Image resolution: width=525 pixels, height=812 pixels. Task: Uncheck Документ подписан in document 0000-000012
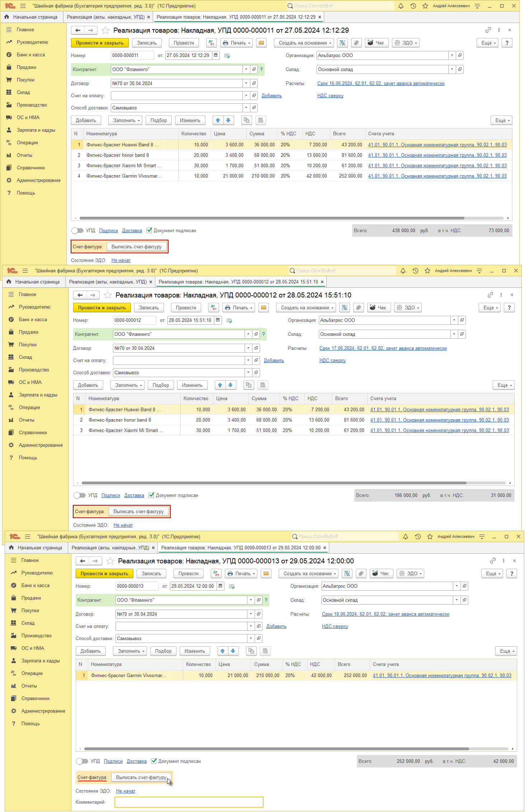tap(151, 495)
